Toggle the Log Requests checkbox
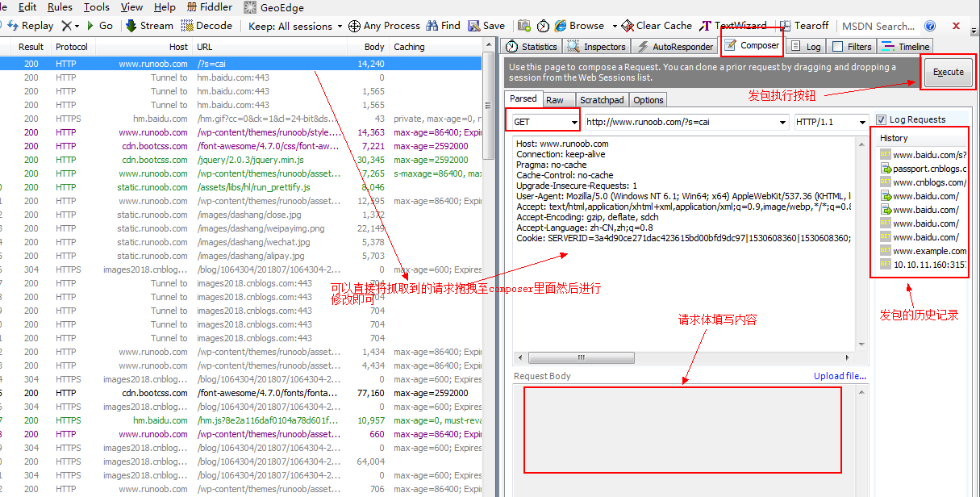 point(880,119)
